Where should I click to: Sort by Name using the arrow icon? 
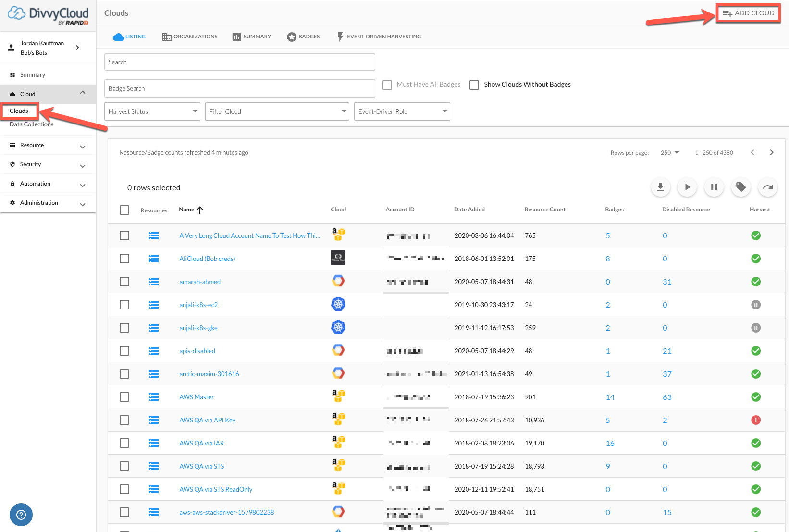pyautogui.click(x=200, y=210)
